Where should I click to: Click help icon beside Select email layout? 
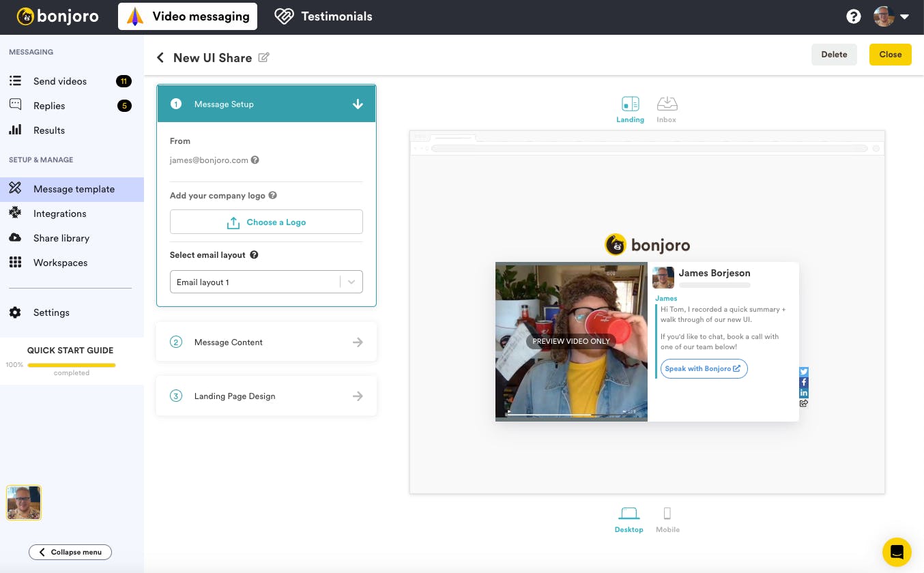(x=254, y=255)
